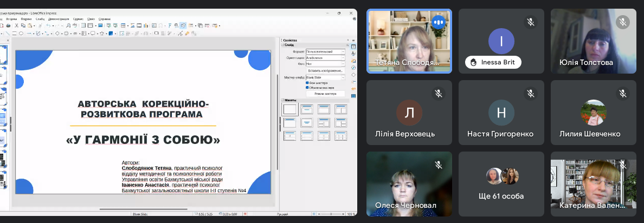Click the insert text box icon
Screen dimensions: 644x223
point(154,25)
